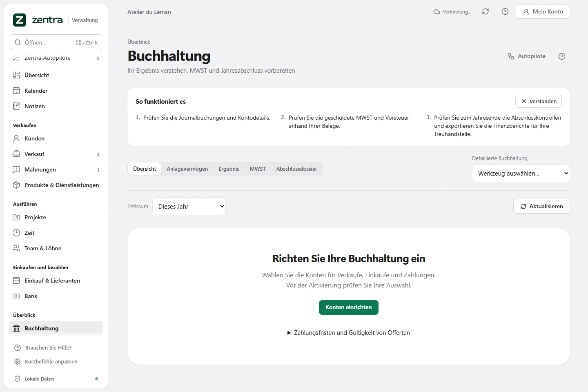Image resolution: width=588 pixels, height=392 pixels.
Task: Open the Notizen icon in sidebar
Action: tap(16, 106)
